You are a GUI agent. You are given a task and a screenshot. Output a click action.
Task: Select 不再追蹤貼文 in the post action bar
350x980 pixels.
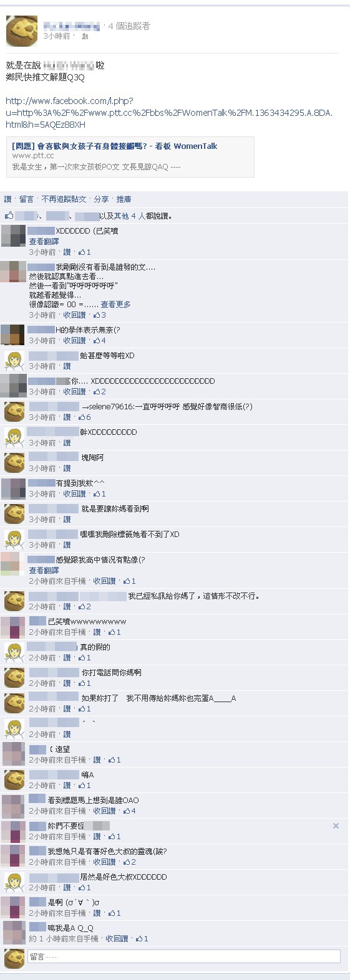64,199
